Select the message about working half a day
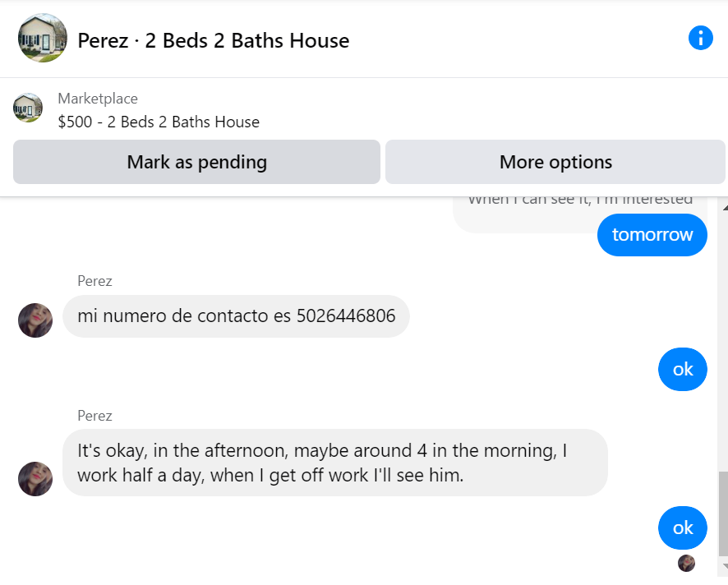 334,463
